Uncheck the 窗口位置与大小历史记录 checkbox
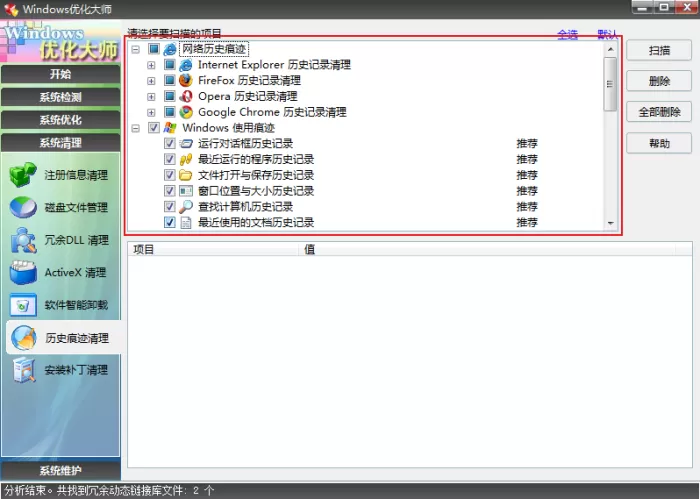Viewport: 700px width, 499px height. (170, 191)
